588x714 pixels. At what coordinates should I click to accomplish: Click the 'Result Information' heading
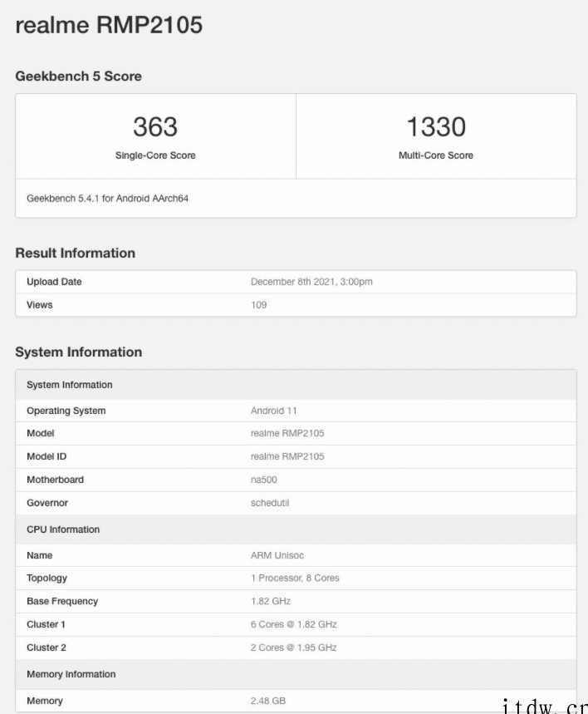pos(75,253)
